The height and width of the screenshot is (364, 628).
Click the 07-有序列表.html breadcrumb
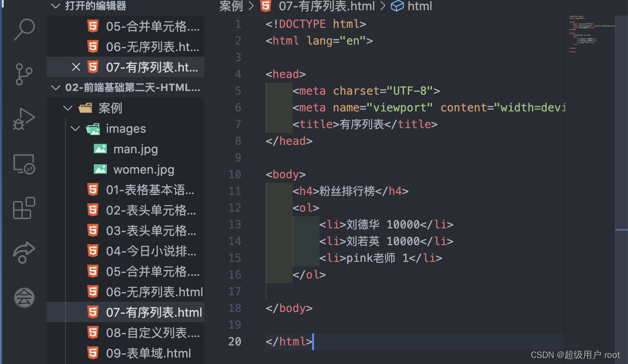[327, 6]
